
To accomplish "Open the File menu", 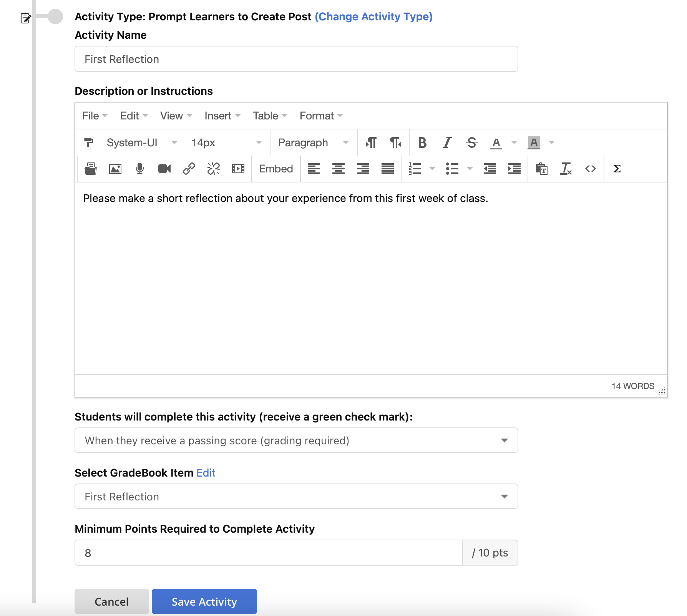I will pyautogui.click(x=95, y=116).
